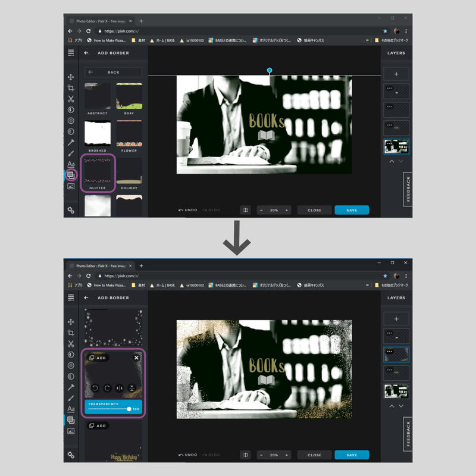The height and width of the screenshot is (476, 476).
Task: Click the SAVE button
Action: [x=352, y=210]
